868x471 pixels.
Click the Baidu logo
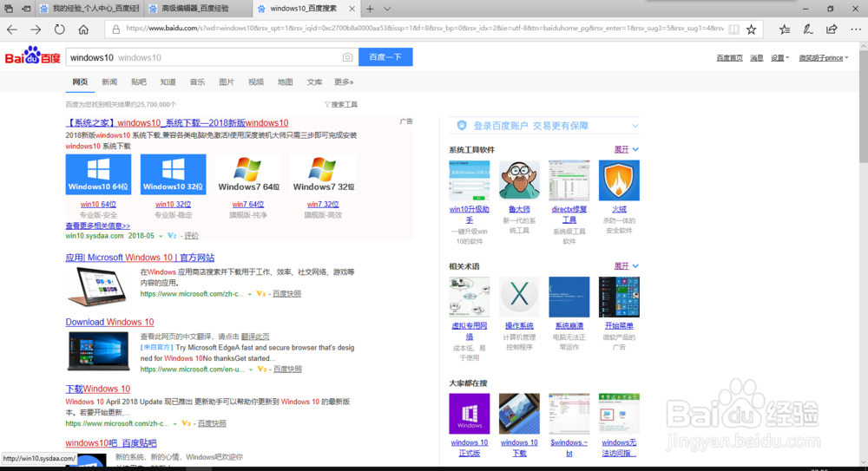[33, 56]
